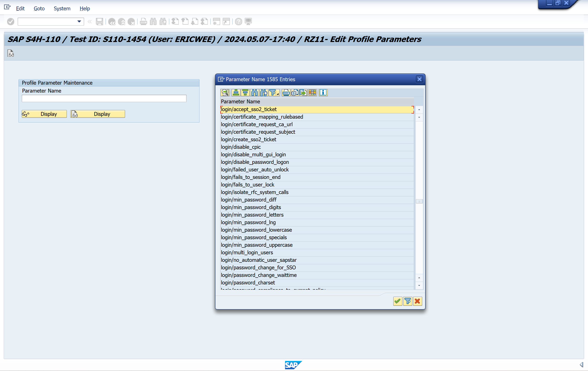
Task: Click the red X cancel icon
Action: [417, 301]
